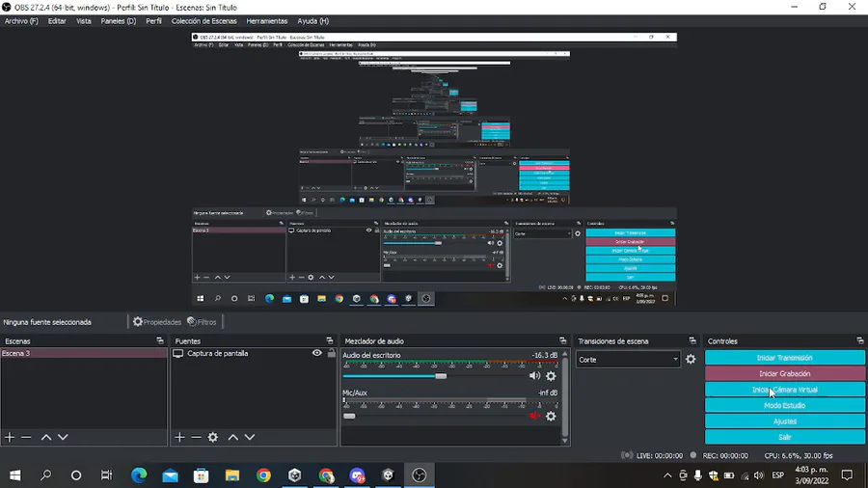Open Perfil menu
The image size is (868, 488).
[154, 21]
